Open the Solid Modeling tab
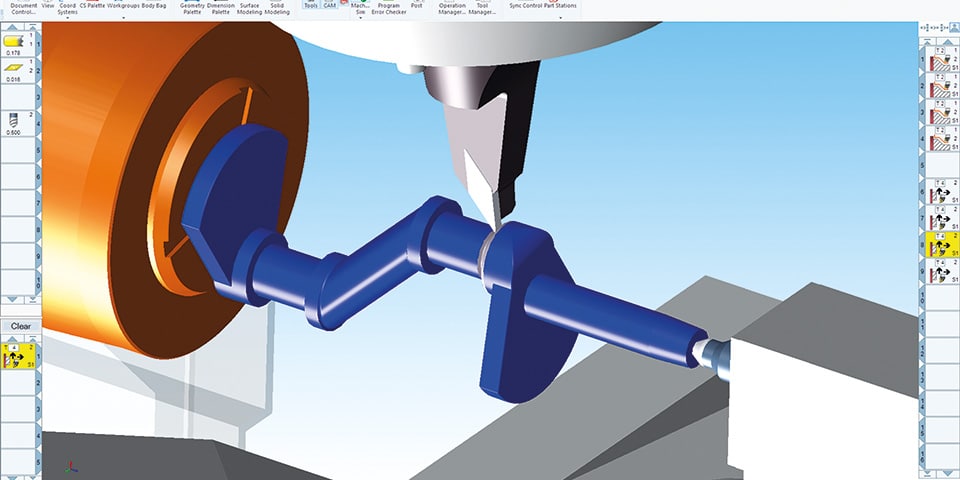The height and width of the screenshot is (480, 960). coord(277,9)
